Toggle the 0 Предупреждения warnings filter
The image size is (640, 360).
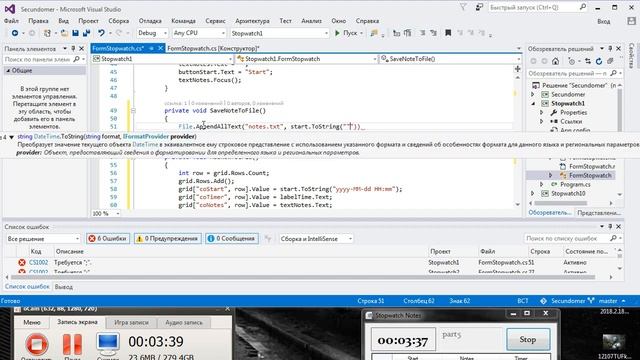click(168, 239)
